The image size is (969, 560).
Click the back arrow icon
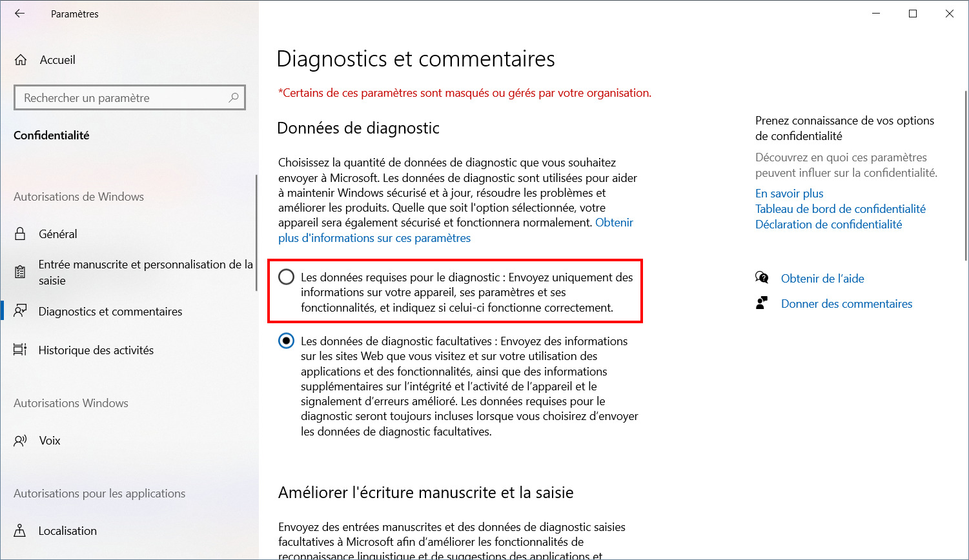[x=20, y=14]
